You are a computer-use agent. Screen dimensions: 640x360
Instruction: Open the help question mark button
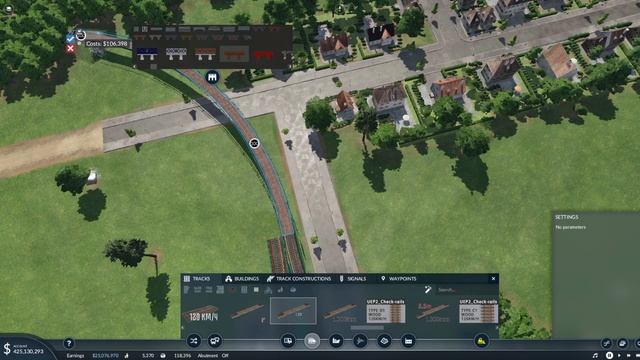[69, 343]
